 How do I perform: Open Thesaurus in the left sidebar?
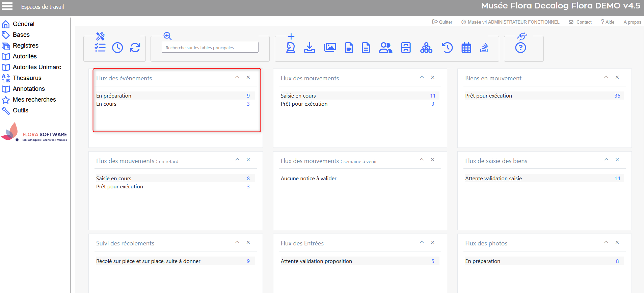(x=27, y=78)
